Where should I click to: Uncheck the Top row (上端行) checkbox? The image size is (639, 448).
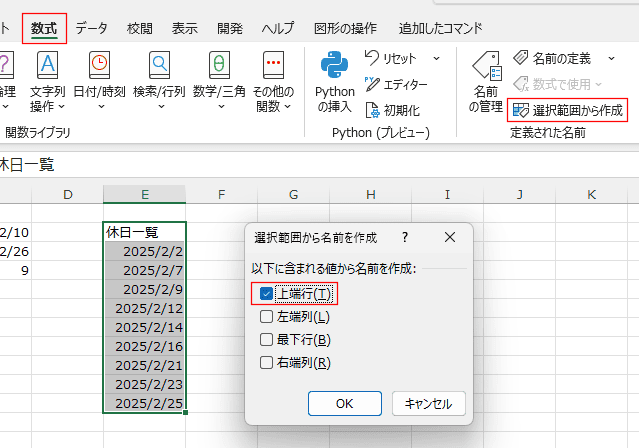click(266, 294)
